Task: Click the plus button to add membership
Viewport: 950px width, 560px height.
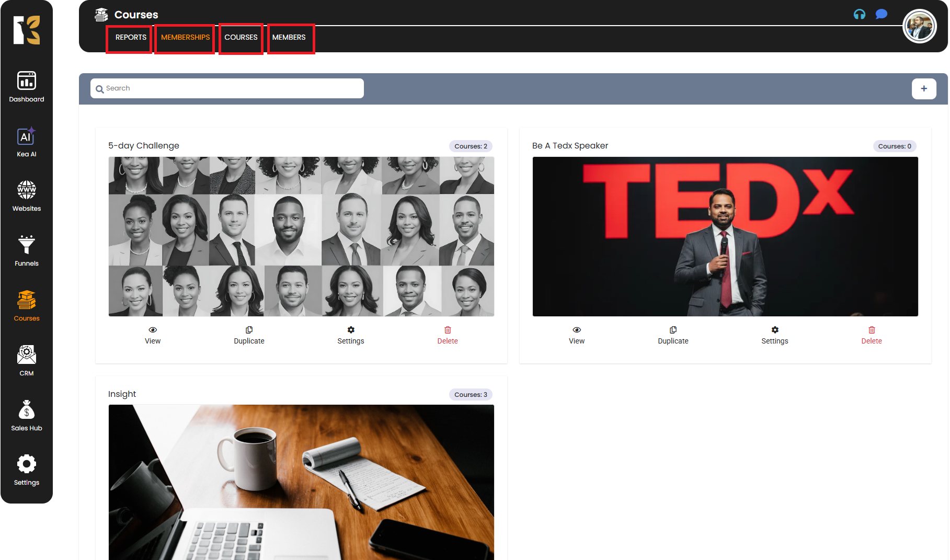Action: (x=924, y=89)
